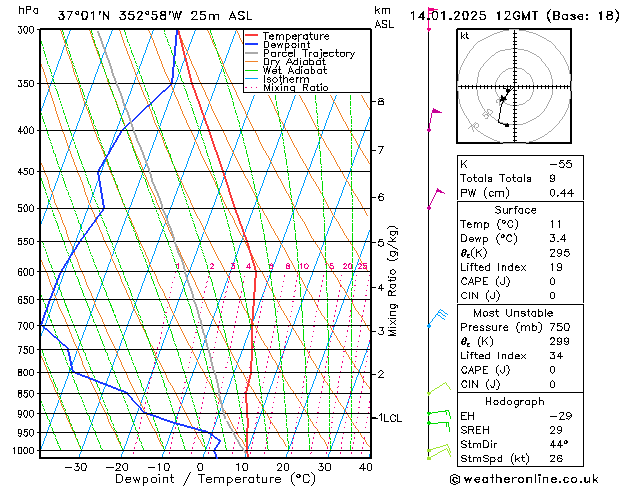This screenshot has height=486, width=629.
Task: Click the surface Lifted Index value 19
Action: pos(556,267)
